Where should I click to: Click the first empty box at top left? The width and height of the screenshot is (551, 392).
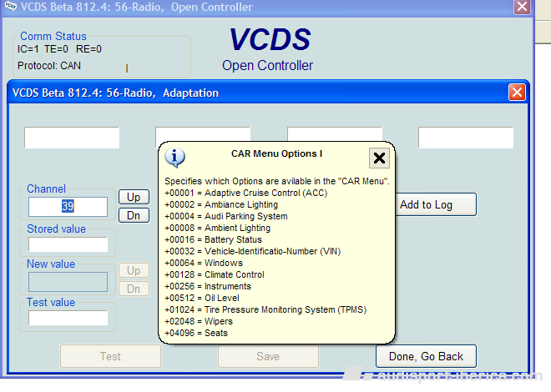[x=72, y=138]
